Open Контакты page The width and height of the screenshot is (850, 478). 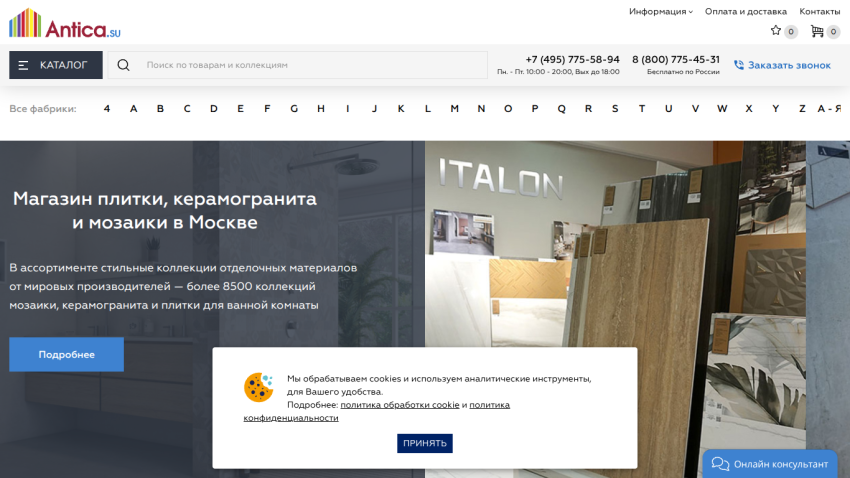(x=820, y=11)
